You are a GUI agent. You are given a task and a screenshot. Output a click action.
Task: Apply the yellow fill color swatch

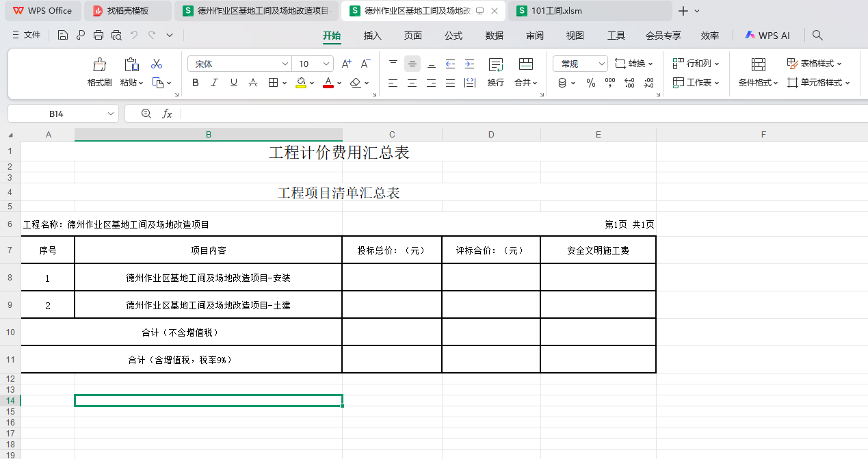pos(300,83)
